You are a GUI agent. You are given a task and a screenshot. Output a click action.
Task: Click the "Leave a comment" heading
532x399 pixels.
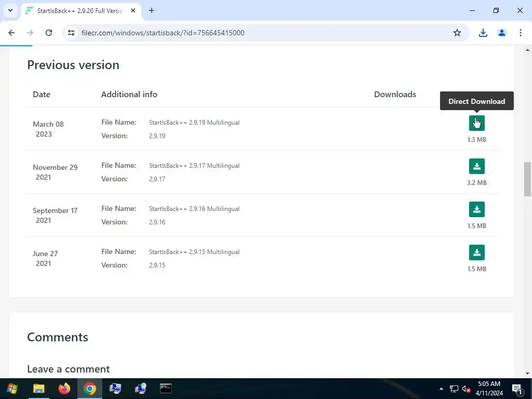[x=69, y=369]
